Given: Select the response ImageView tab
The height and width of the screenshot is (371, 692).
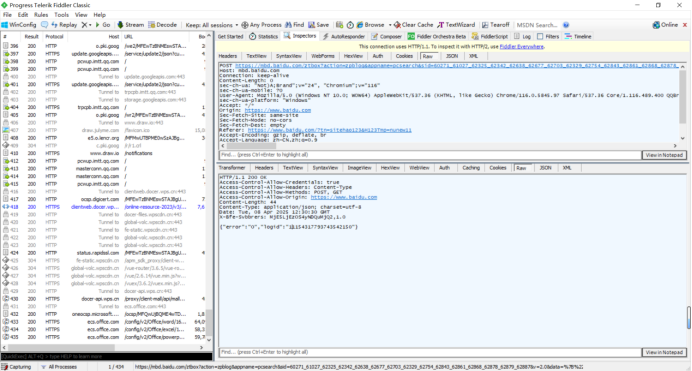Looking at the screenshot, I should pyautogui.click(x=359, y=168).
